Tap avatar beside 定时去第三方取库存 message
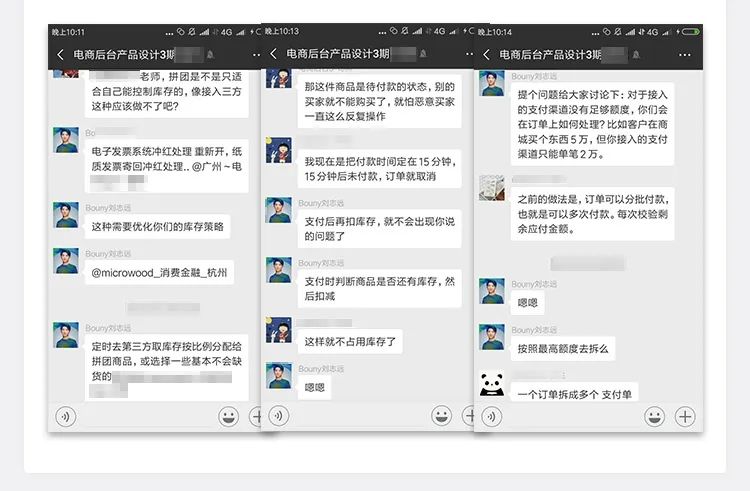The width and height of the screenshot is (750, 491). [x=66, y=335]
